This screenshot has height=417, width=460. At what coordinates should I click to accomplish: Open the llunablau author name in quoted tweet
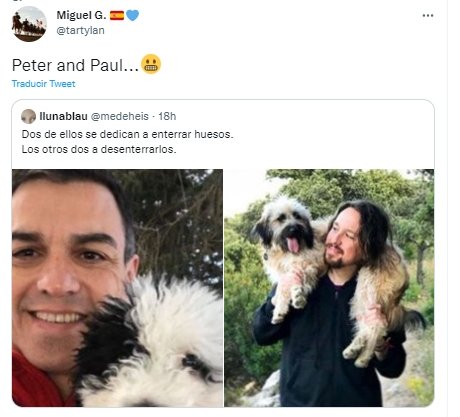(x=63, y=116)
